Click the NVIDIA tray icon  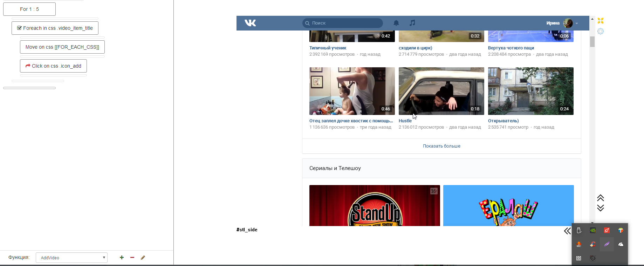point(593,231)
